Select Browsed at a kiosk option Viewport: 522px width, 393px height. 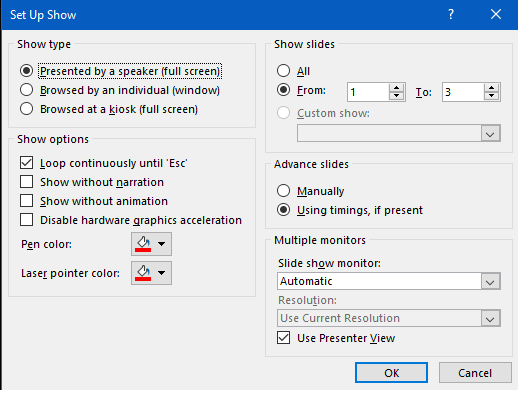pos(26,109)
